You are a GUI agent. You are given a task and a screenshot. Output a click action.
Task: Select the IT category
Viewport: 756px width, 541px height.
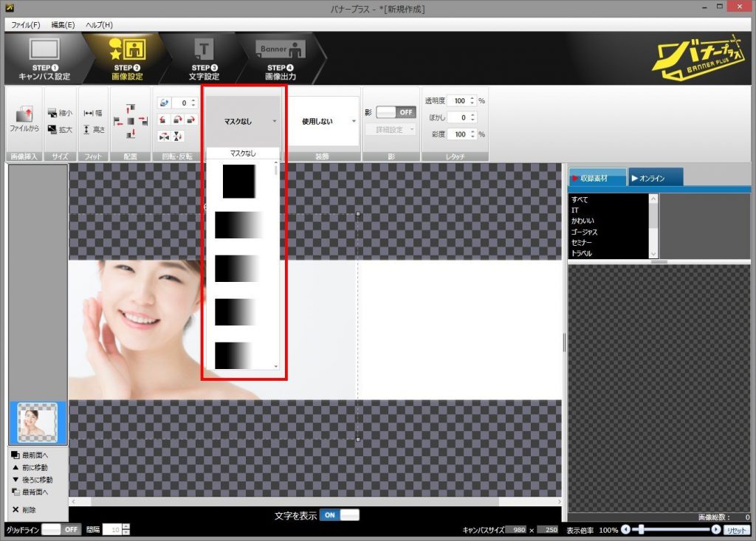[574, 210]
